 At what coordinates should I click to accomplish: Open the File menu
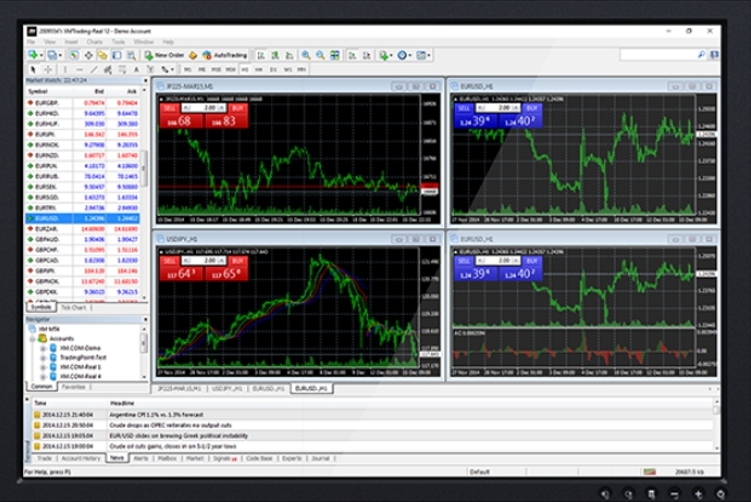[31, 42]
